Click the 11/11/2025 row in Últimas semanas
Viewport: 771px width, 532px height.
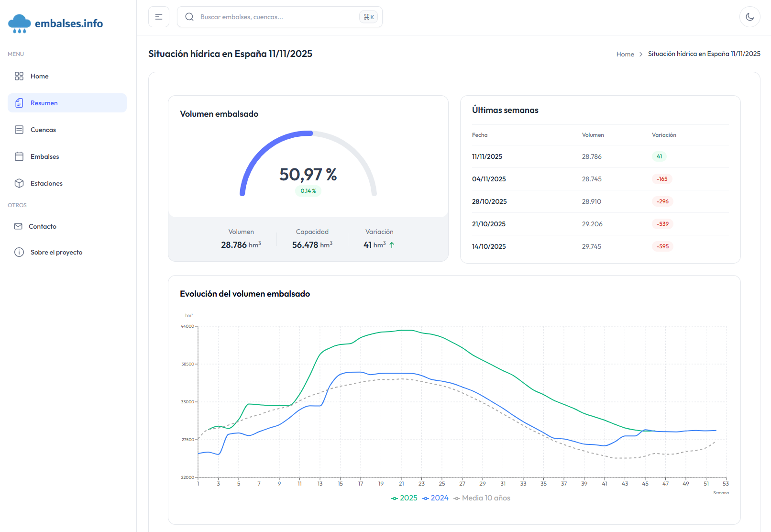[487, 156]
